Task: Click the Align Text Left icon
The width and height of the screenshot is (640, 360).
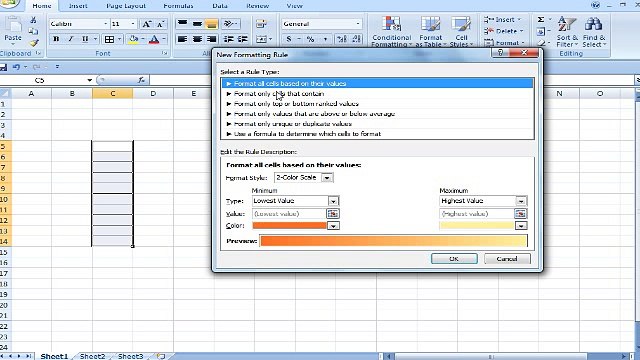Action: pyautogui.click(x=182, y=39)
